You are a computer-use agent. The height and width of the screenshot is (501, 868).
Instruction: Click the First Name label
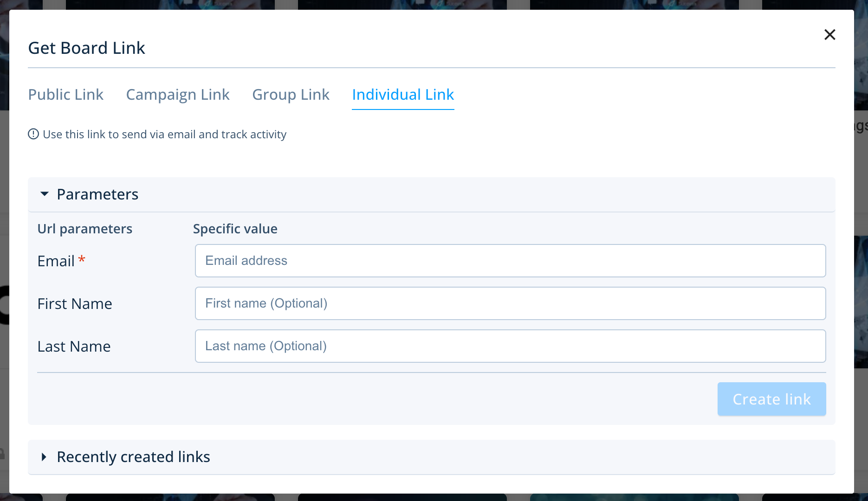(x=75, y=304)
